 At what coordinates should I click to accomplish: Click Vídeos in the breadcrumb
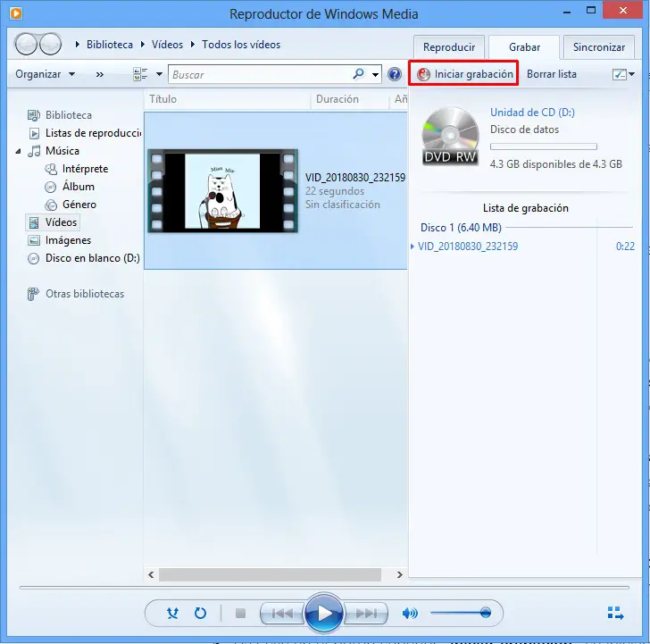pyautogui.click(x=167, y=45)
